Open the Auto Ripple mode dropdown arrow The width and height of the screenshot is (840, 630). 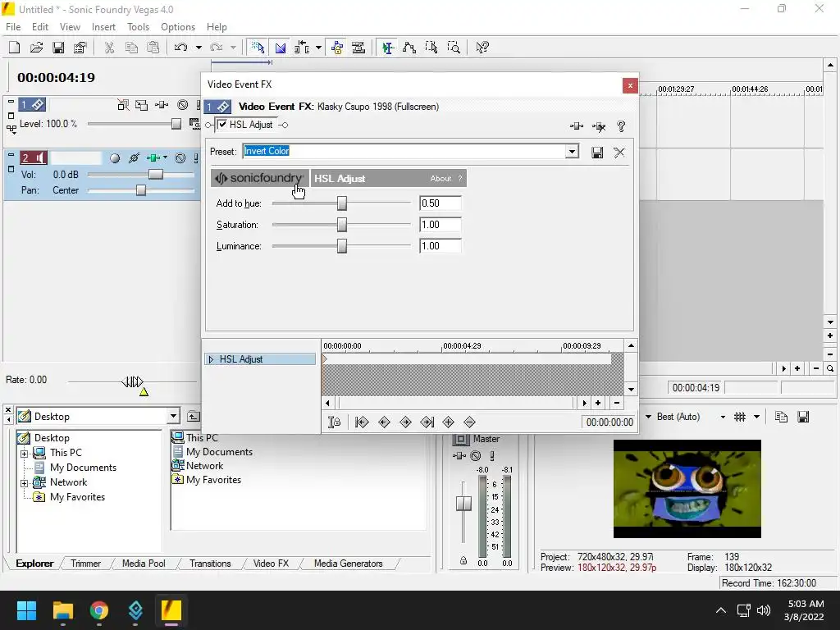tap(318, 48)
